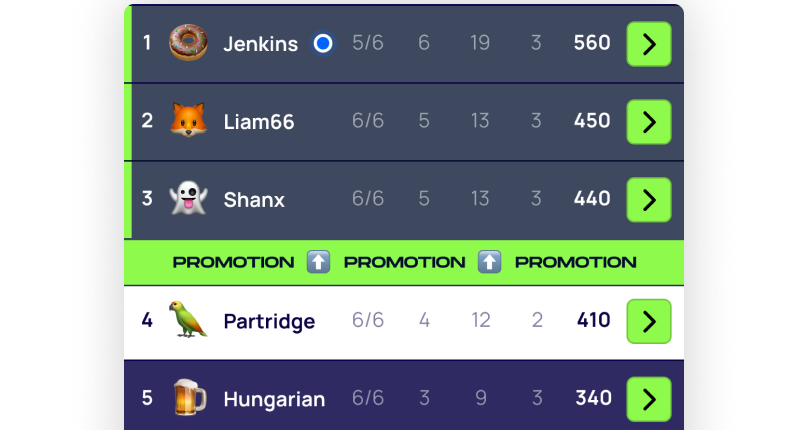This screenshot has width=808, height=432.
Task: Click Shanx's ghost avatar icon
Action: (x=188, y=198)
